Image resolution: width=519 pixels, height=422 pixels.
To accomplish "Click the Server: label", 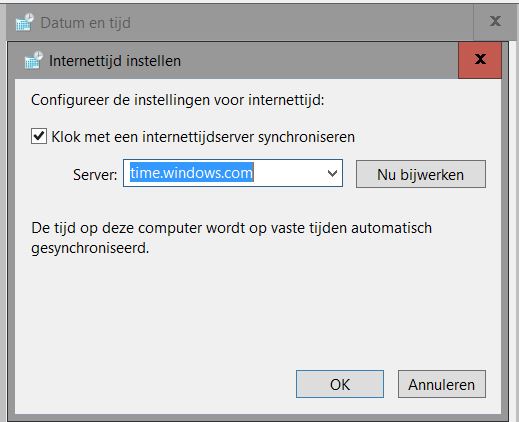I will pyautogui.click(x=95, y=175).
